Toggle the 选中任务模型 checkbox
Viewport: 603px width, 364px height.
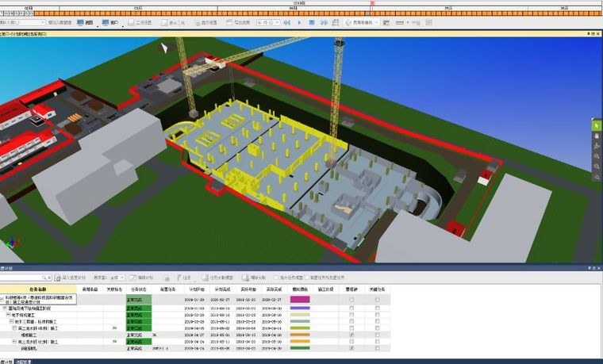click(276, 278)
